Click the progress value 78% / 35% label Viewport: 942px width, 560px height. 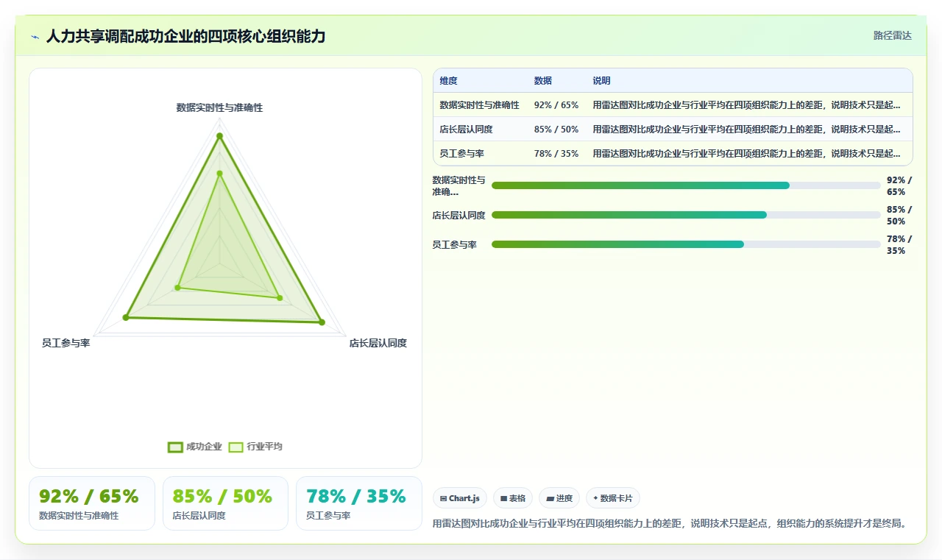click(x=899, y=244)
